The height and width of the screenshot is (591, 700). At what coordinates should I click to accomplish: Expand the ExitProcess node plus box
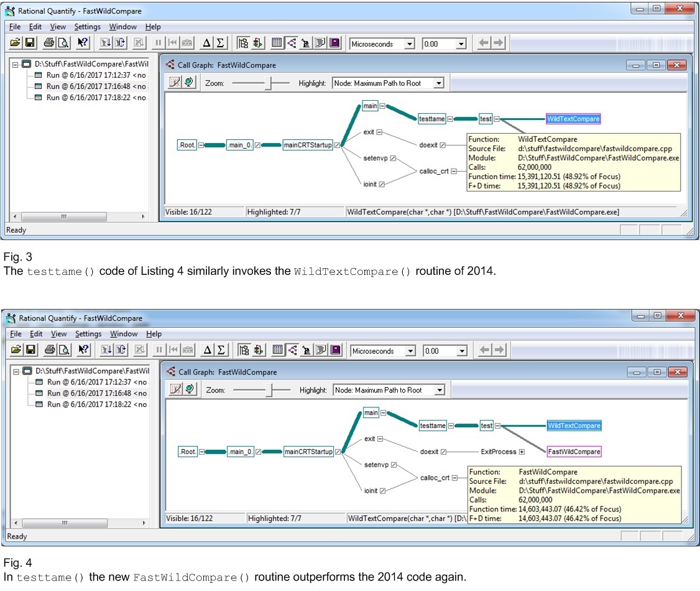click(x=522, y=452)
